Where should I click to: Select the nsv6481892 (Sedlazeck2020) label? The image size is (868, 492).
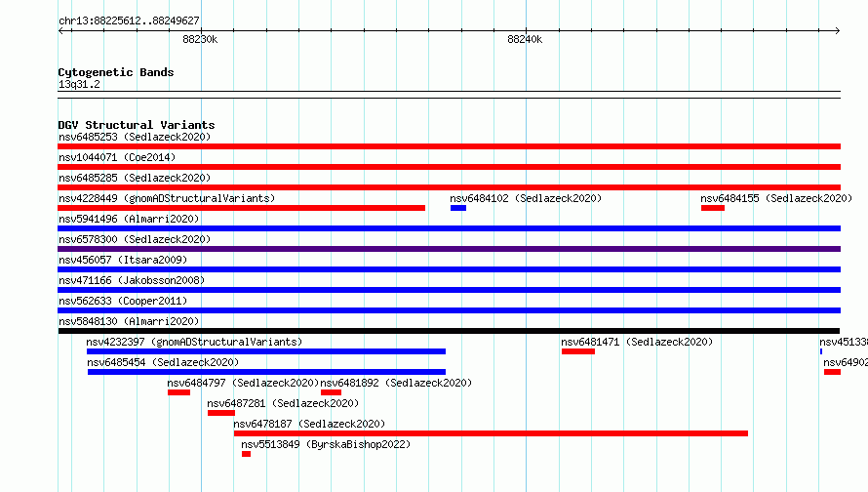pos(396,383)
